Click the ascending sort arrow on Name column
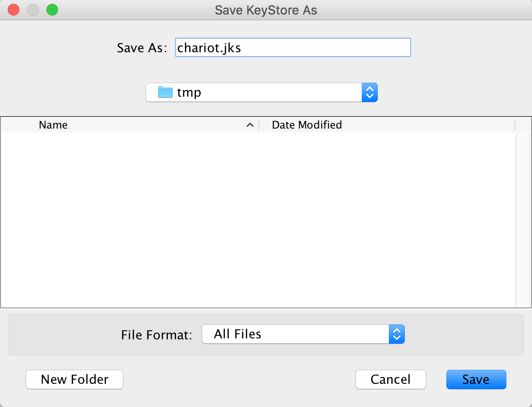Image resolution: width=532 pixels, height=407 pixels. pos(250,125)
